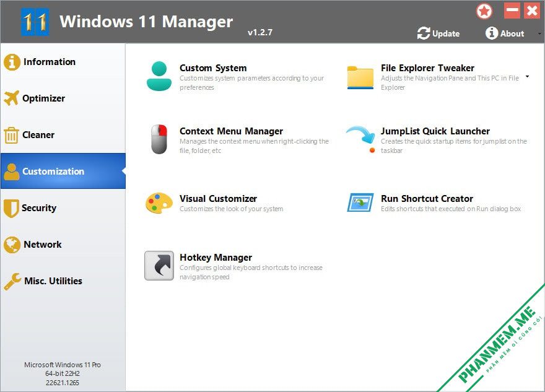
Task: Open the Information tab
Action: [x=63, y=62]
